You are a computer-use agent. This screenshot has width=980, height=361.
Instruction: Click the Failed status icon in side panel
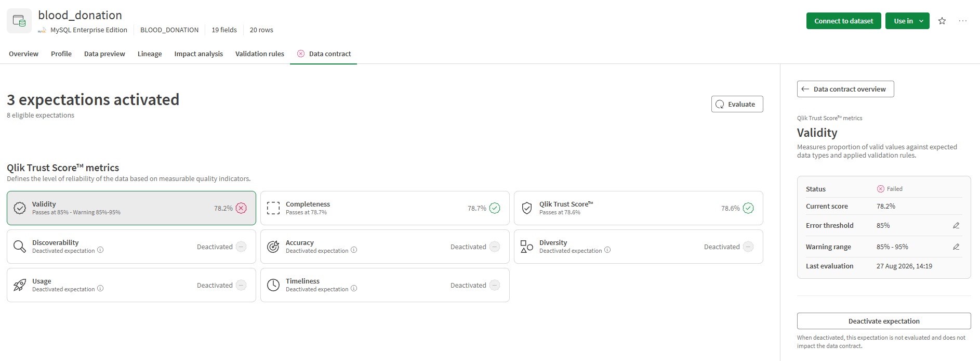880,189
